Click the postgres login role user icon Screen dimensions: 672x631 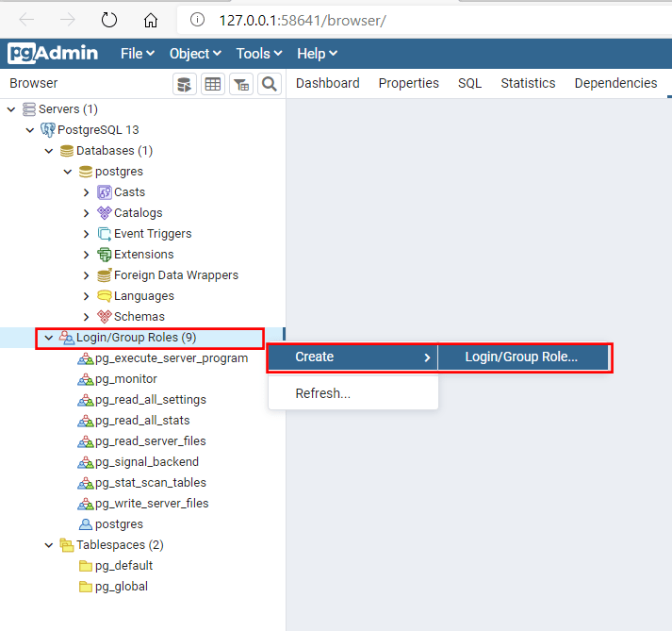(x=86, y=524)
